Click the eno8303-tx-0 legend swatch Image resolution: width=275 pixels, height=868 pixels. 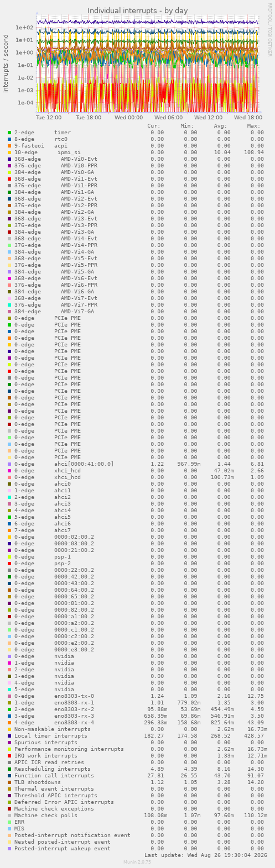[9, 696]
